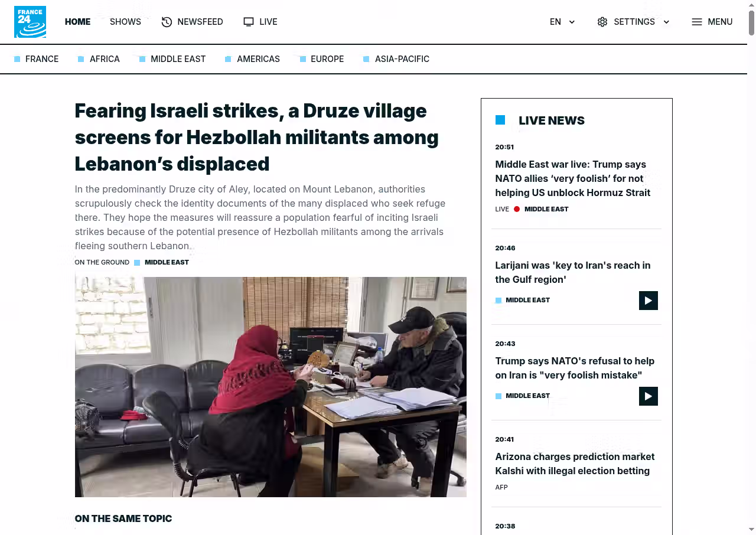Expand the Settings chevron

pos(666,22)
